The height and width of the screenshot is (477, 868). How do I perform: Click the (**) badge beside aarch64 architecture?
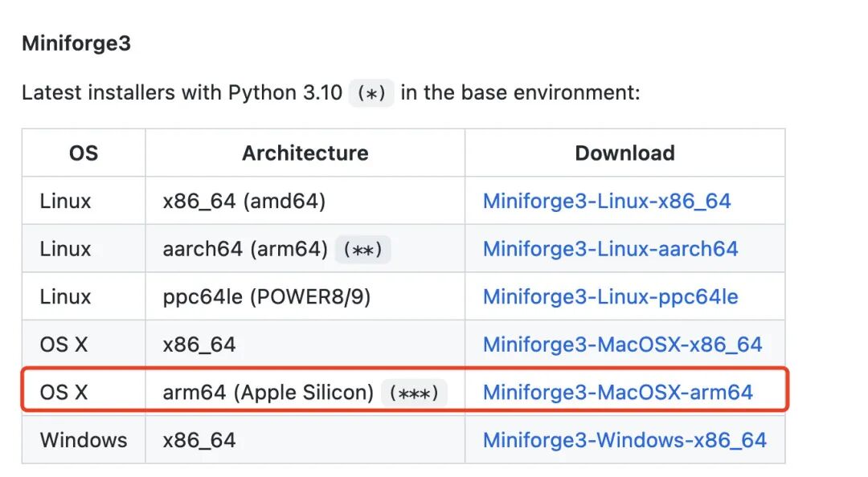point(362,249)
